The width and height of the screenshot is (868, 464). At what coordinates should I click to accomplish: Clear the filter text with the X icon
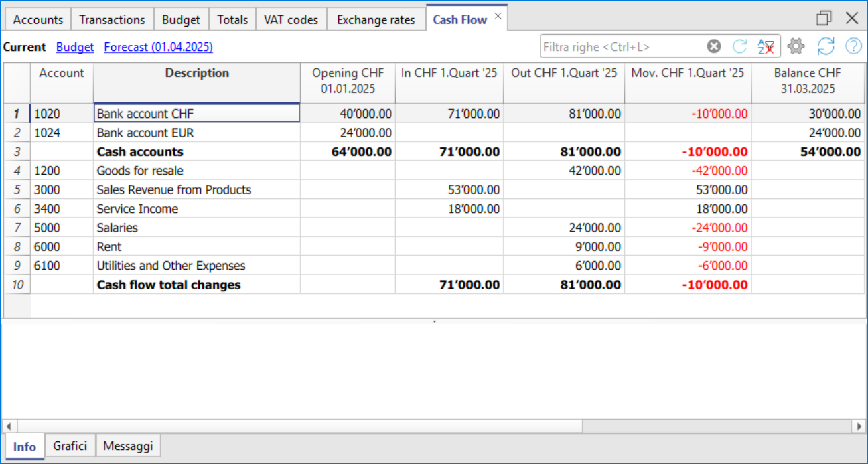pos(713,46)
